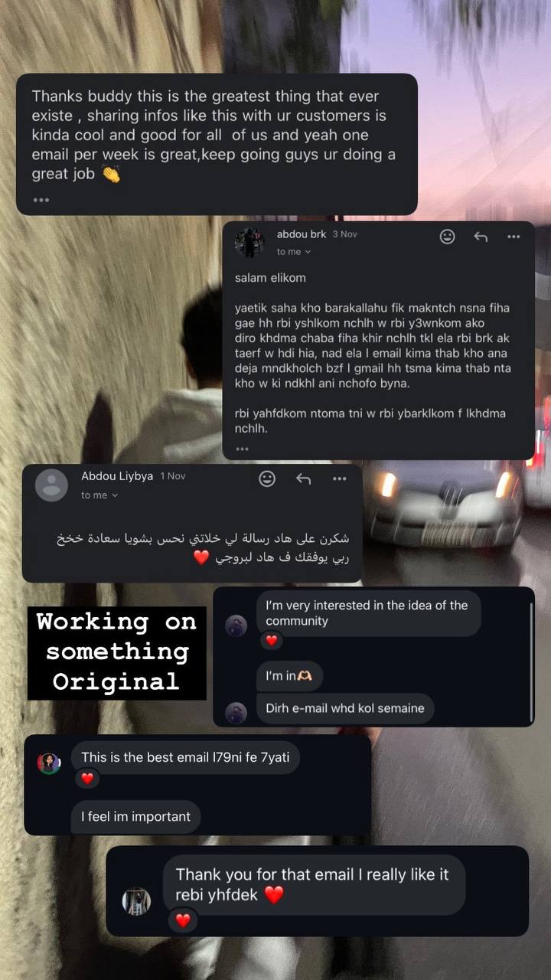Image resolution: width=551 pixels, height=980 pixels.
Task: Click the emoji reaction icon on abdou brk email
Action: 448,237
